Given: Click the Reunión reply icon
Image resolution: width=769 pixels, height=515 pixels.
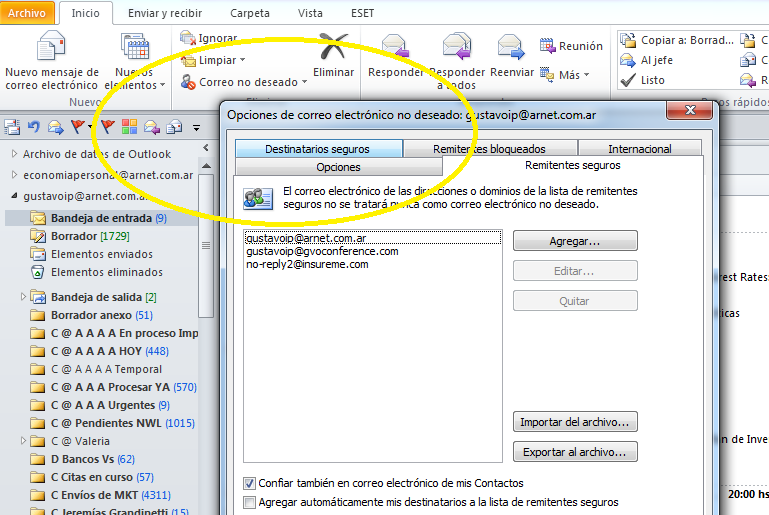Looking at the screenshot, I should [547, 46].
